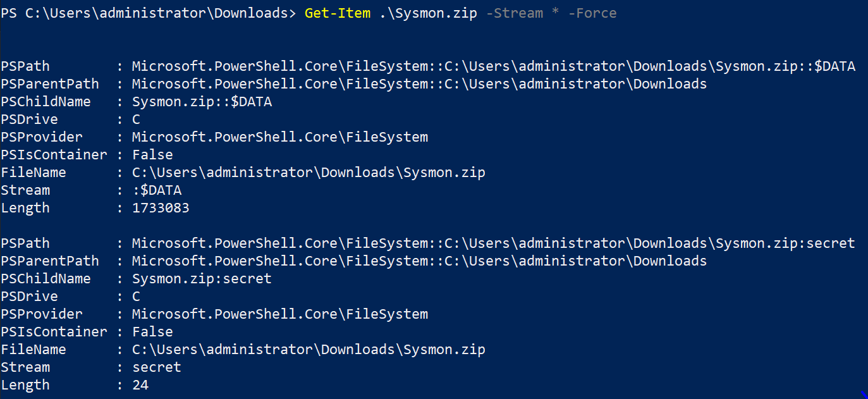Click PSIsContainer False in the $DATA block
Screen dimensions: 868x399
pyautogui.click(x=152, y=155)
